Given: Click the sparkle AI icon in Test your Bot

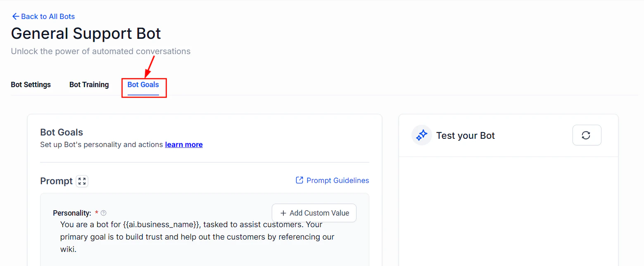Looking at the screenshot, I should 421,135.
